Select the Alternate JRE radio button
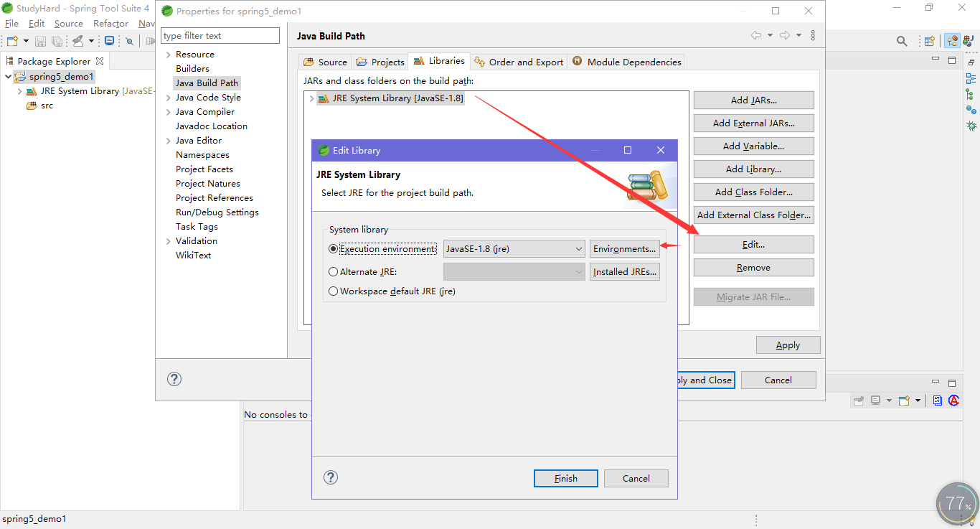980x529 pixels. click(333, 272)
